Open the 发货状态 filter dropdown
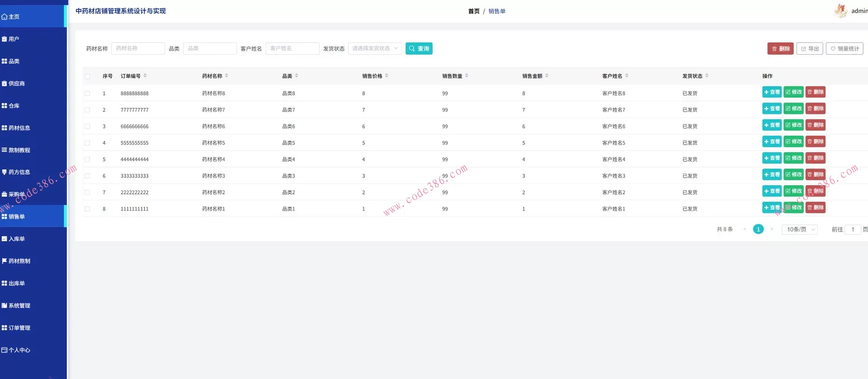The image size is (868, 379). pyautogui.click(x=375, y=48)
